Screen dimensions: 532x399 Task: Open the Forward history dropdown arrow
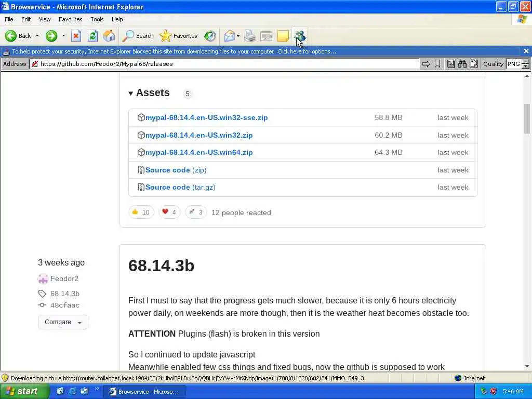[x=63, y=36]
